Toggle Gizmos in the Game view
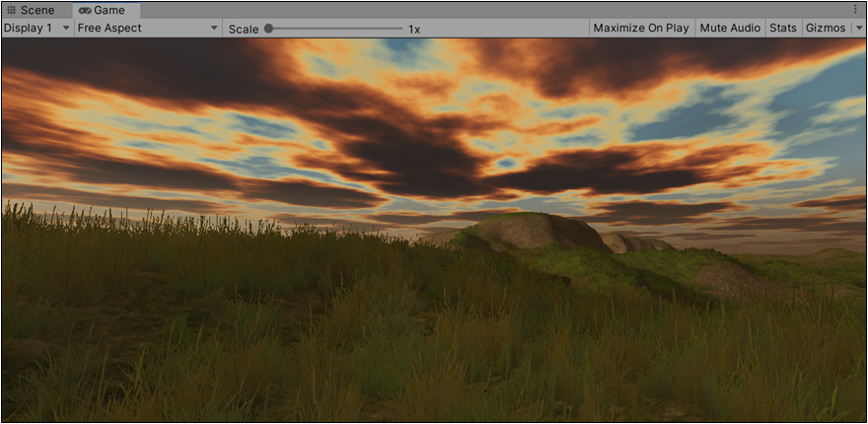The image size is (868, 424). pos(826,28)
